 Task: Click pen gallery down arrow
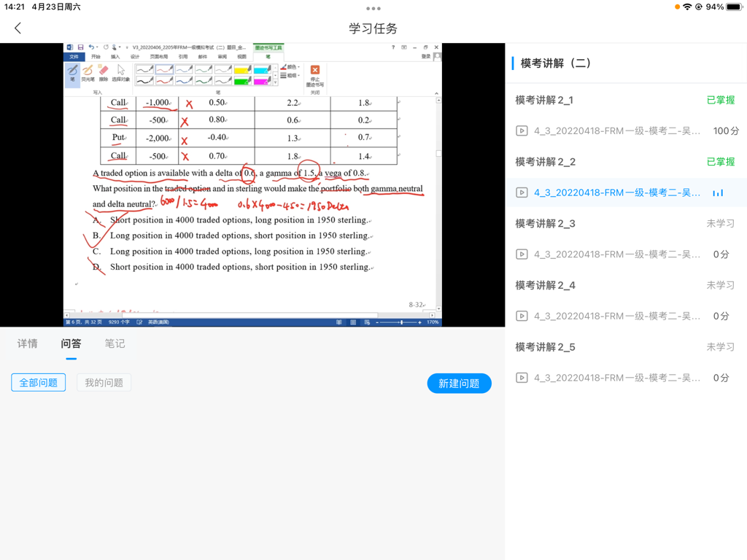pyautogui.click(x=275, y=75)
